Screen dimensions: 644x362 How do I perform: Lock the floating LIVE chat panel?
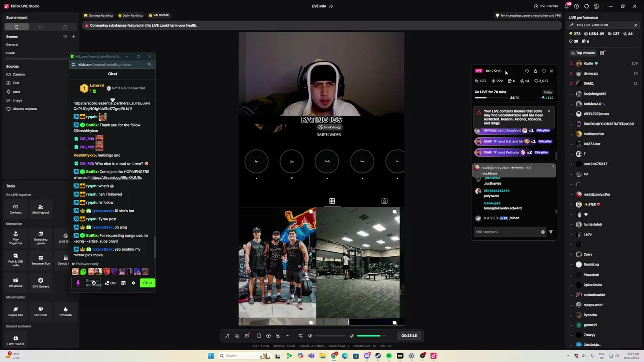(x=535, y=71)
